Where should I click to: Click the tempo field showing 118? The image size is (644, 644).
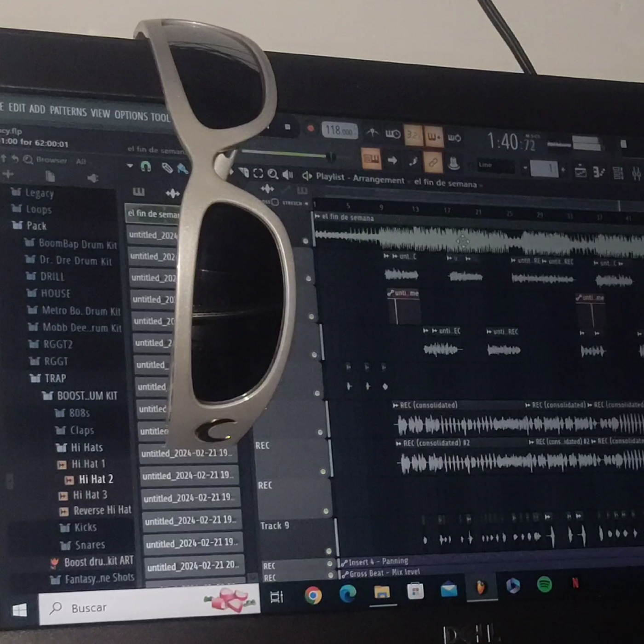pyautogui.click(x=339, y=131)
